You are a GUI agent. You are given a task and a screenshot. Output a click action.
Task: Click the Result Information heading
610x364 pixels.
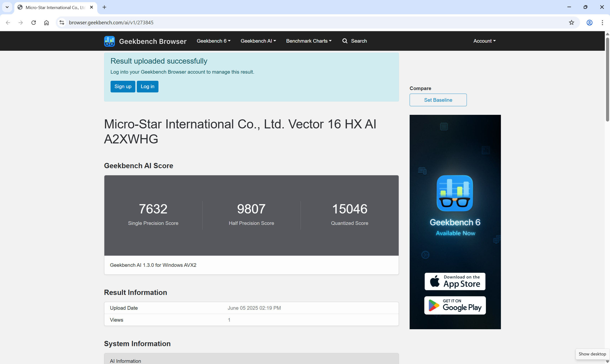point(135,292)
